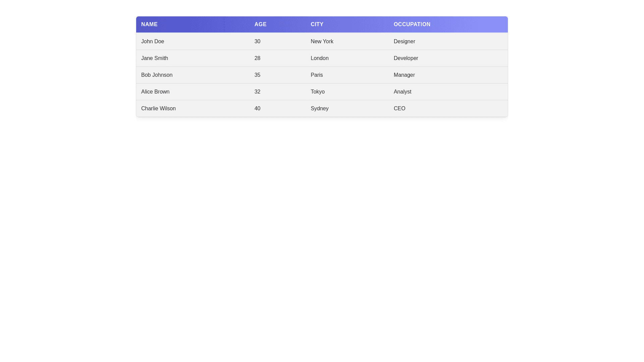Click the Paris city cell

[x=316, y=75]
